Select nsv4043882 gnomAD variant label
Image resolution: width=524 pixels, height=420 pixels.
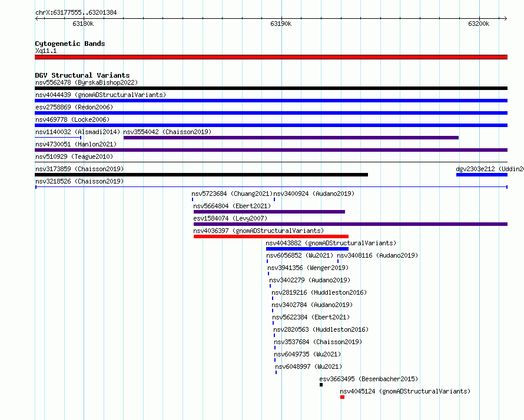tap(331, 243)
